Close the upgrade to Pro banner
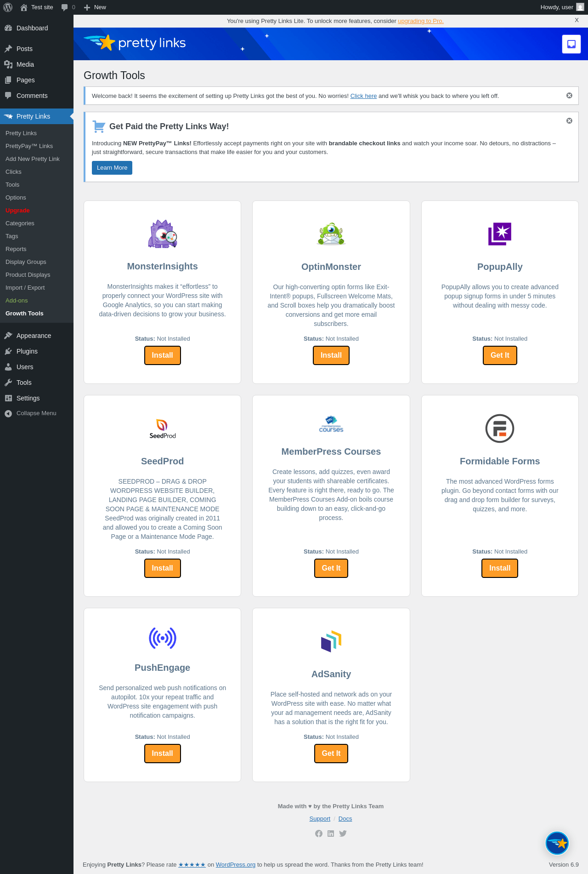The height and width of the screenshot is (874, 588). [577, 20]
